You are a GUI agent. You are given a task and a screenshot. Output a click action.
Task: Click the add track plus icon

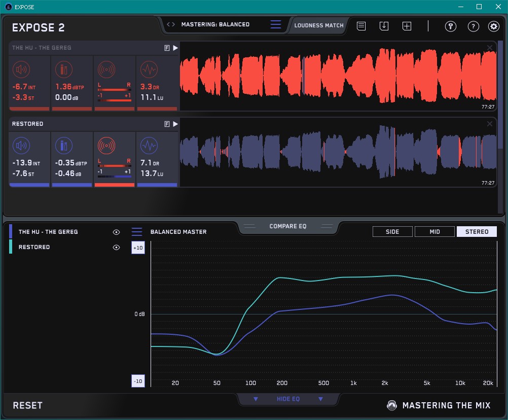click(407, 26)
